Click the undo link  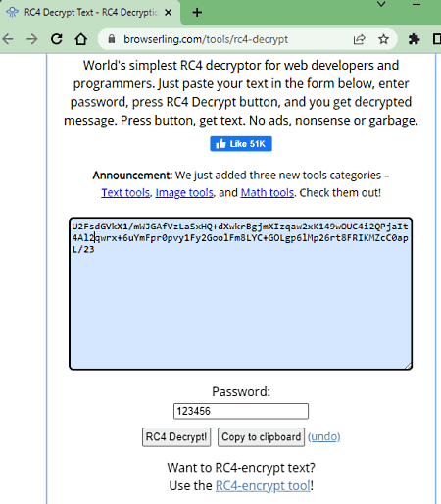(x=324, y=436)
